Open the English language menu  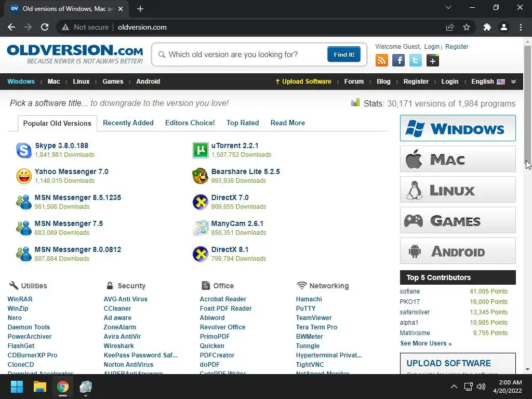coord(488,82)
